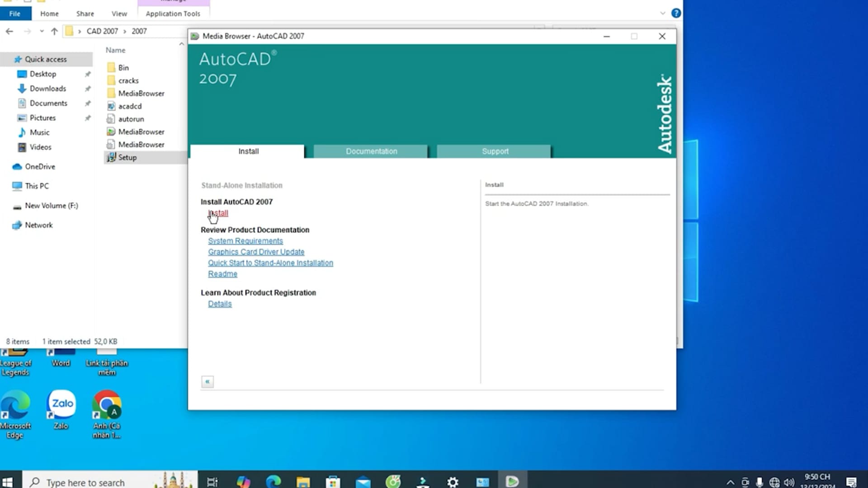Select the autorun file
This screenshot has height=488, width=868.
(131, 119)
